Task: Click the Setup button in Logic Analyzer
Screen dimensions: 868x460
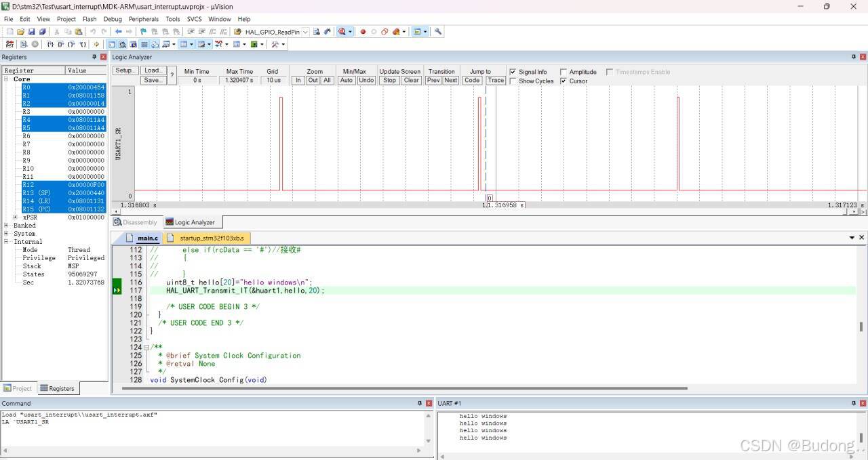Action: point(125,70)
